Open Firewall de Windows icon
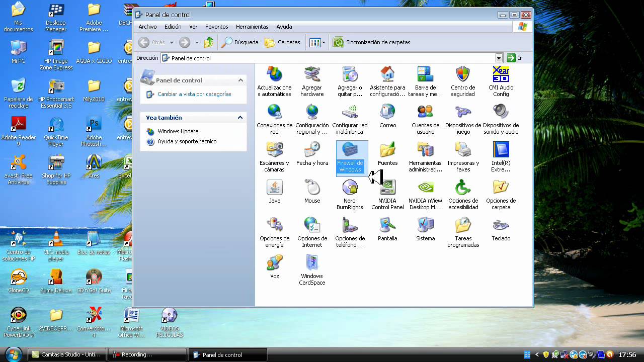Screen dimensions: 644x362 point(350,157)
